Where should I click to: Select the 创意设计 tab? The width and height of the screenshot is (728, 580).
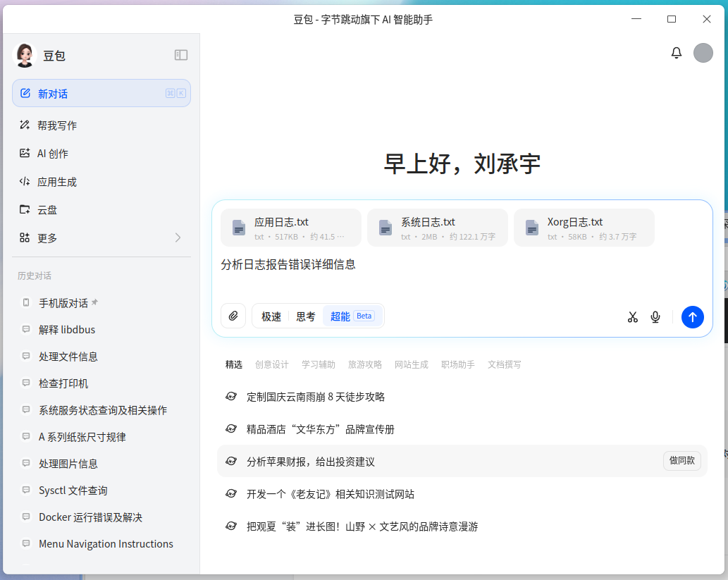(271, 364)
